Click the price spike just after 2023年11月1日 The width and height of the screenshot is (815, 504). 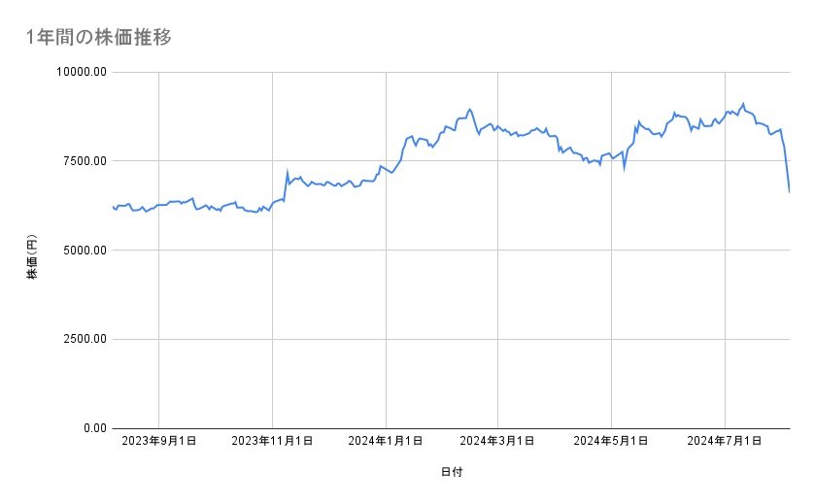(288, 174)
